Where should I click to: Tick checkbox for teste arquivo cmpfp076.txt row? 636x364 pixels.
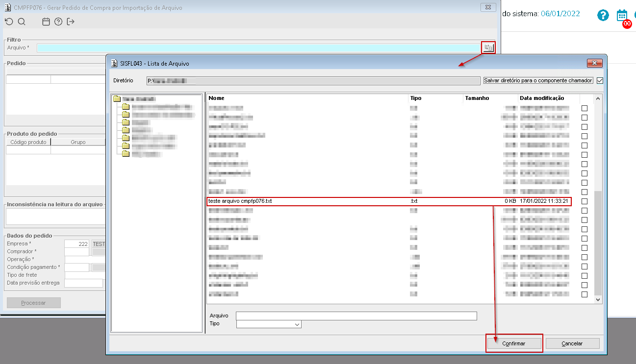(x=585, y=201)
